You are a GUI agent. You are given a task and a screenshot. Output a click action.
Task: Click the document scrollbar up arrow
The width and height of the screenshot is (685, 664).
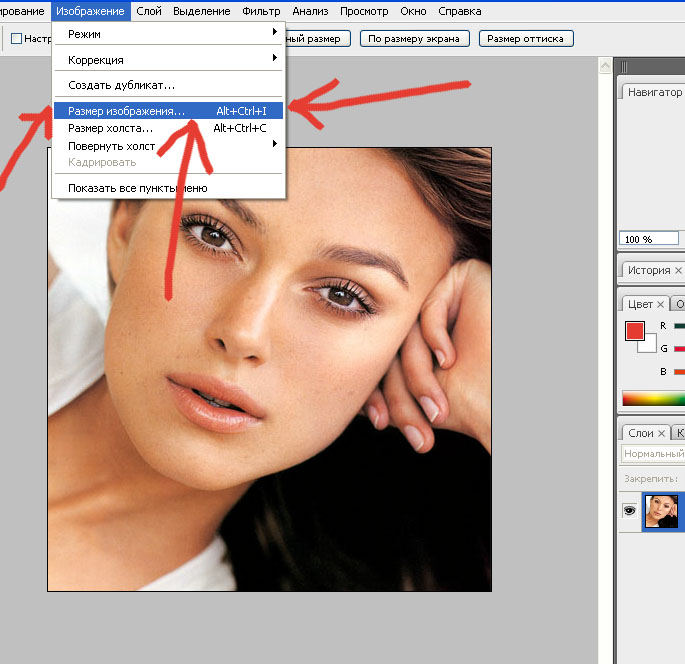[605, 66]
